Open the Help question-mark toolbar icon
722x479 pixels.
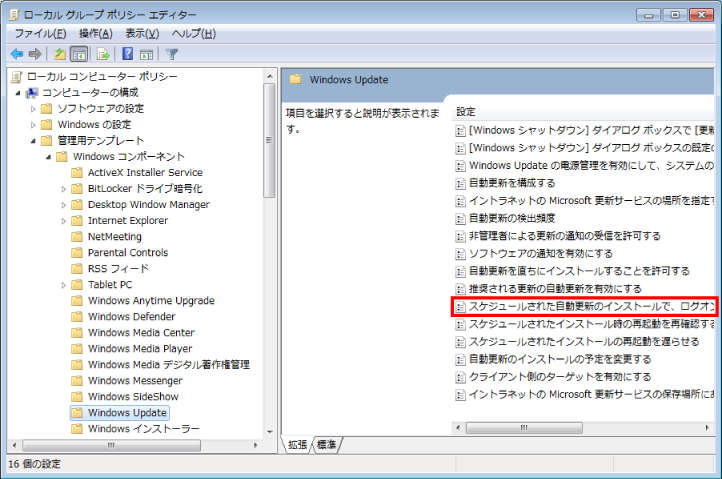click(128, 54)
